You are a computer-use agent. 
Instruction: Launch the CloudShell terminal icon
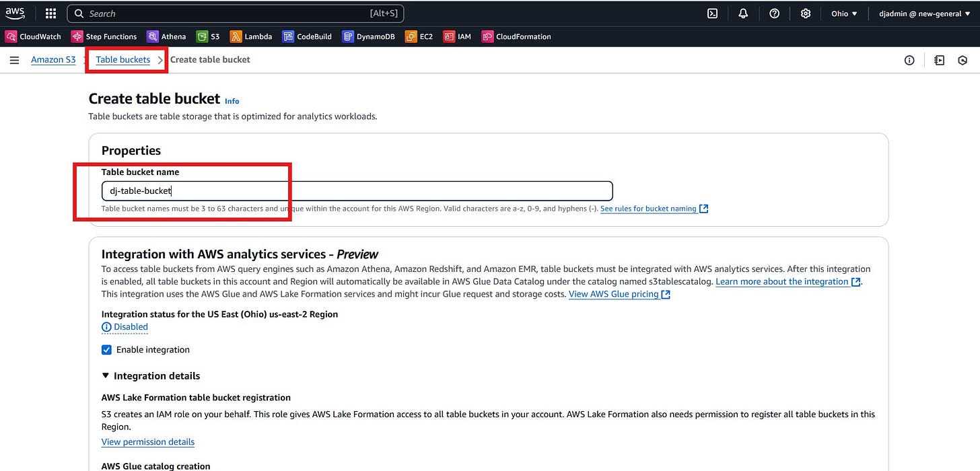[712, 13]
